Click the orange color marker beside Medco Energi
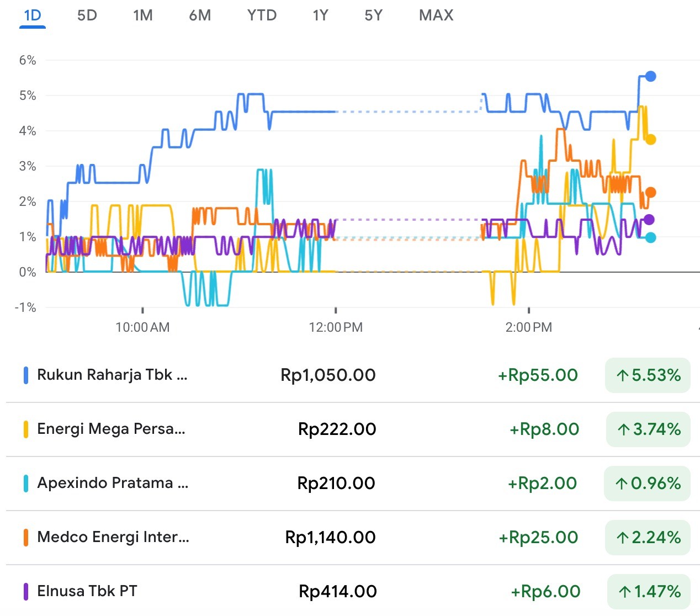 [x=26, y=538]
